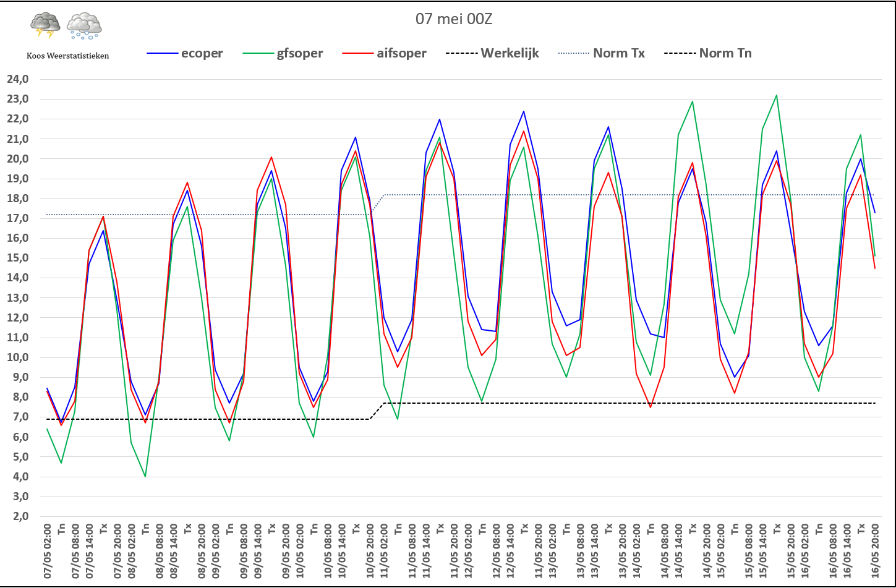Select the "09/05 02:00" x-axis label
Screen dimensions: 896x588
(x=215, y=550)
